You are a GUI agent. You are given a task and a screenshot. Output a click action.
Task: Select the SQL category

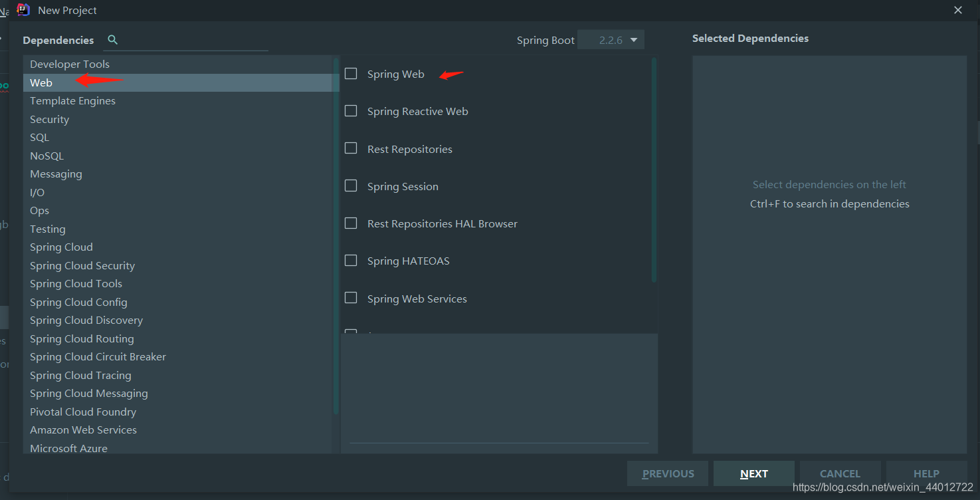coord(178,138)
